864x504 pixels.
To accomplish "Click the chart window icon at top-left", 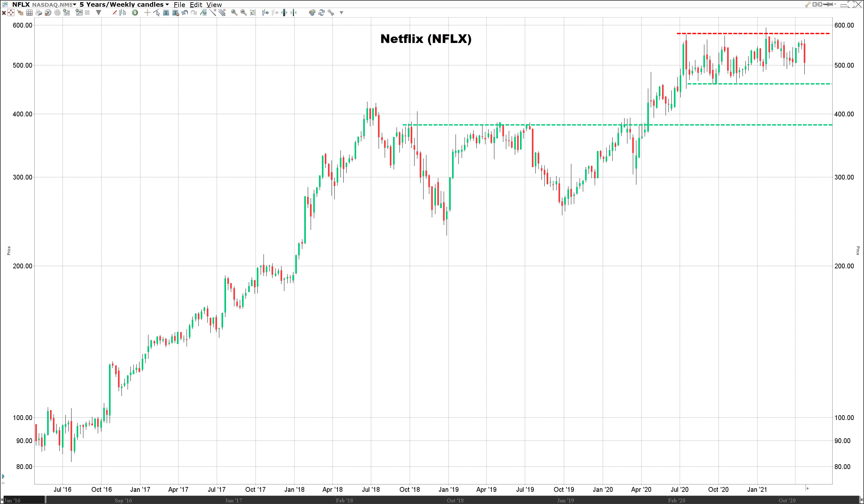I will tap(5, 4).
